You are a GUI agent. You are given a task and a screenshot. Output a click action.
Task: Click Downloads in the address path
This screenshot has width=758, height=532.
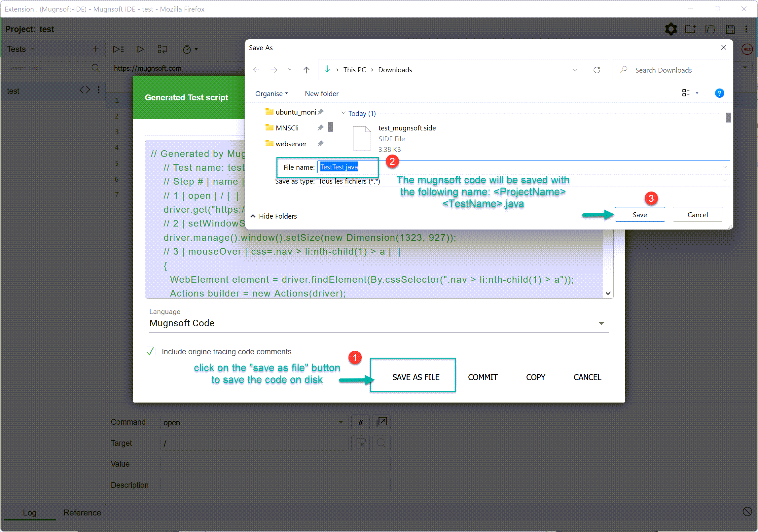pyautogui.click(x=395, y=70)
